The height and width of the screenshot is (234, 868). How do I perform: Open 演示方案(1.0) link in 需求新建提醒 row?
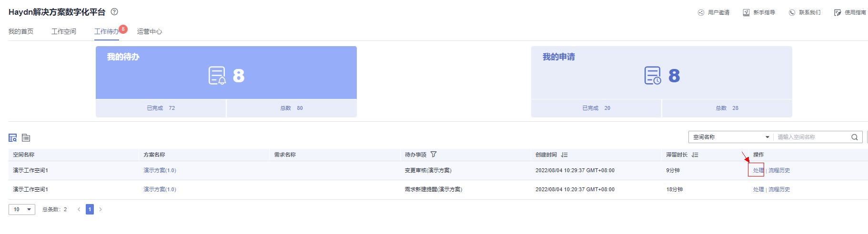(160, 189)
